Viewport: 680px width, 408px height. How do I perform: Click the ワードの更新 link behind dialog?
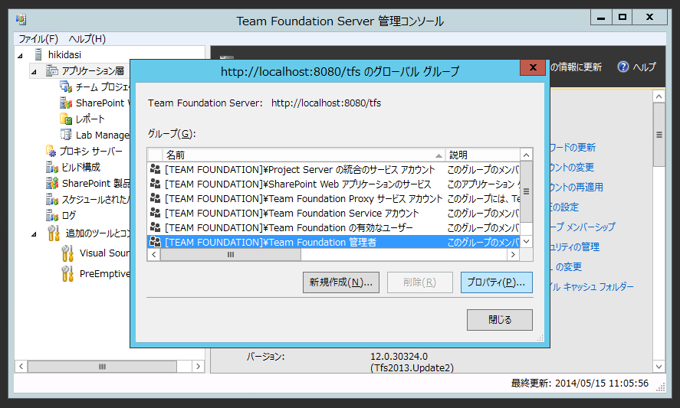pos(572,147)
